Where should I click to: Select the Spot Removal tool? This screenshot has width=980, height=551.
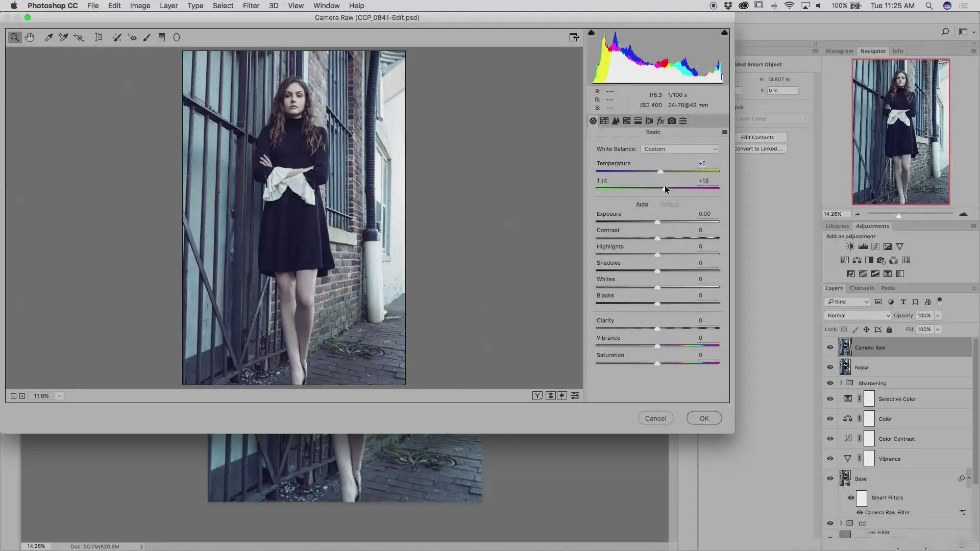click(x=117, y=37)
